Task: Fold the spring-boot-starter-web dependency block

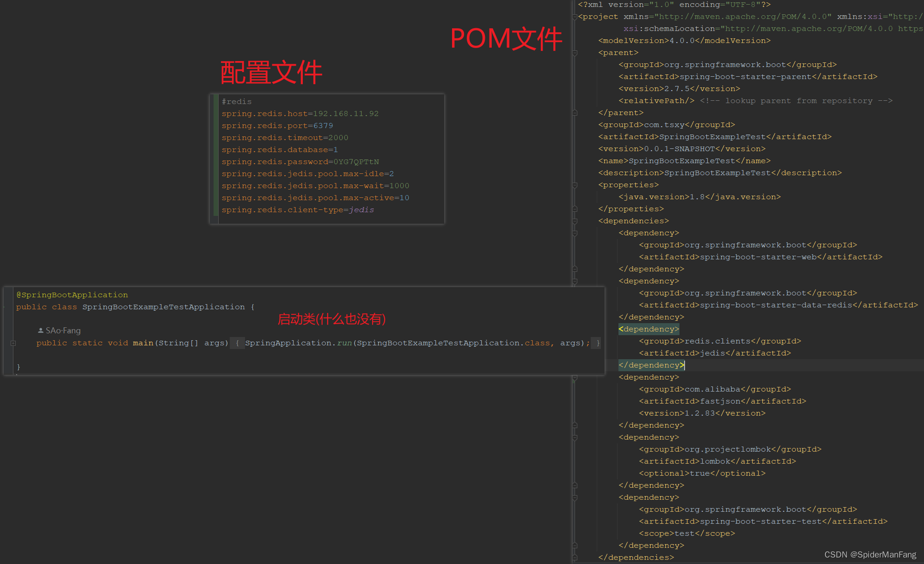Action: tap(575, 233)
